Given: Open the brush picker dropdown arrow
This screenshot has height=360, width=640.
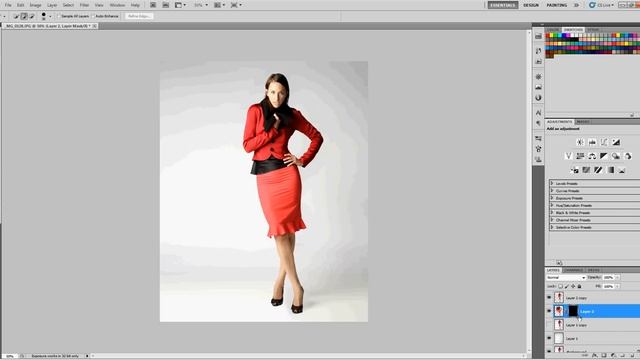Looking at the screenshot, I should pyautogui.click(x=50, y=16).
